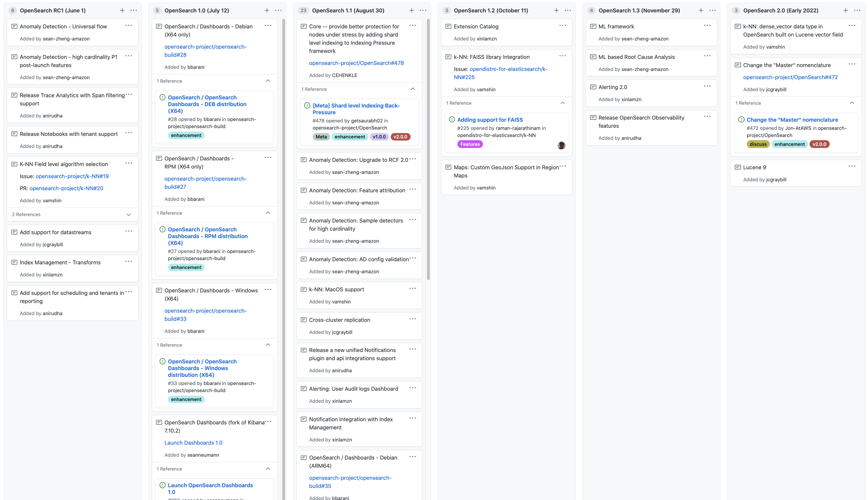This screenshot has height=500, width=868.
Task: Open OpenSearch Dashboards - RPM distribution (X64) issue
Action: 208,236
